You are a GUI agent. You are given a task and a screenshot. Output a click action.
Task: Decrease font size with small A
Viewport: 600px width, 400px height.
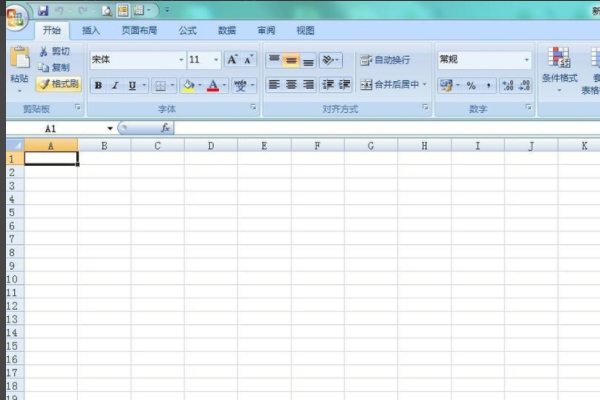(x=248, y=60)
